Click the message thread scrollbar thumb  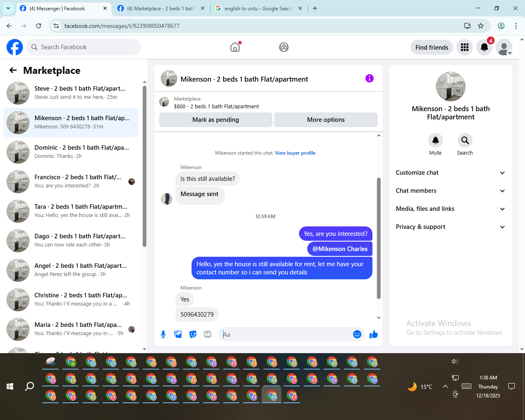(379, 238)
